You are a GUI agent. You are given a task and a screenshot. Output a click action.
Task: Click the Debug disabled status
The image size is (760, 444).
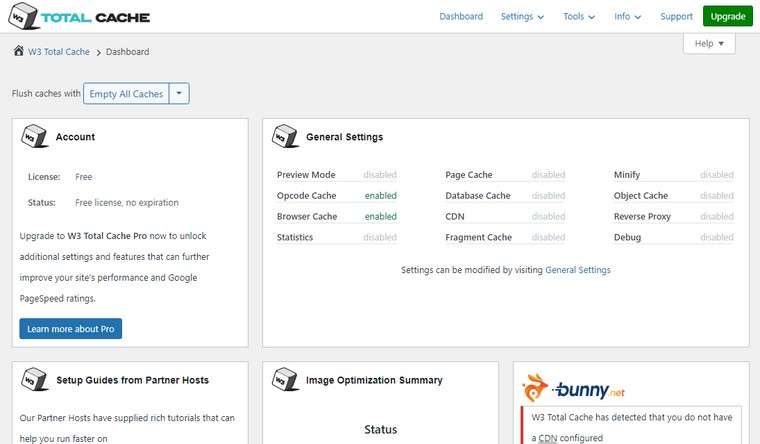717,237
